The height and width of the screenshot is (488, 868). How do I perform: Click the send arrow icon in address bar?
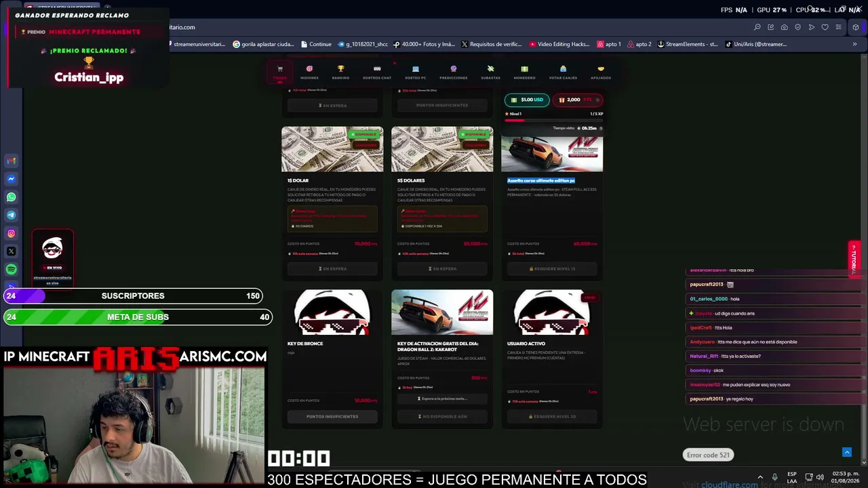pos(812,27)
